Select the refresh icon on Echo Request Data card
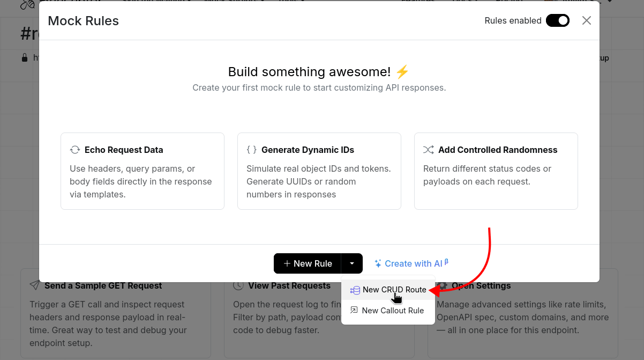 (x=74, y=149)
